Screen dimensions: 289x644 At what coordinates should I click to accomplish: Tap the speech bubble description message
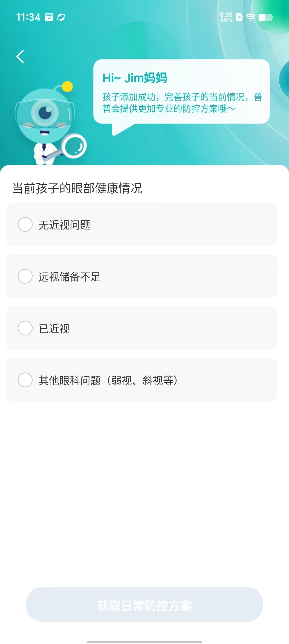(182, 103)
